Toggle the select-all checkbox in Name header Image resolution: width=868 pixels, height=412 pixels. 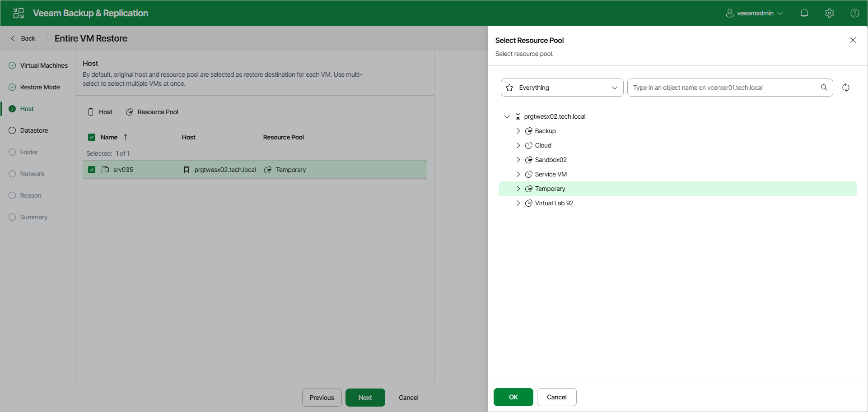click(x=92, y=137)
